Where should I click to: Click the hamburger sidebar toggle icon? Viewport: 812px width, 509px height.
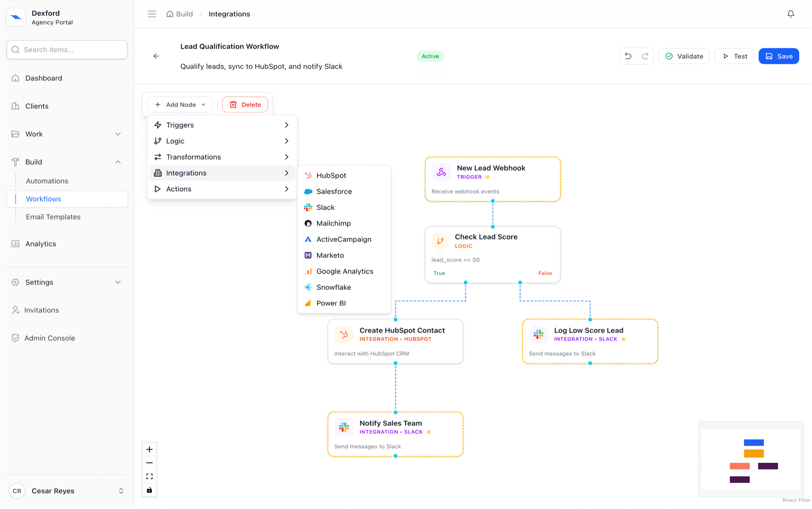152,14
